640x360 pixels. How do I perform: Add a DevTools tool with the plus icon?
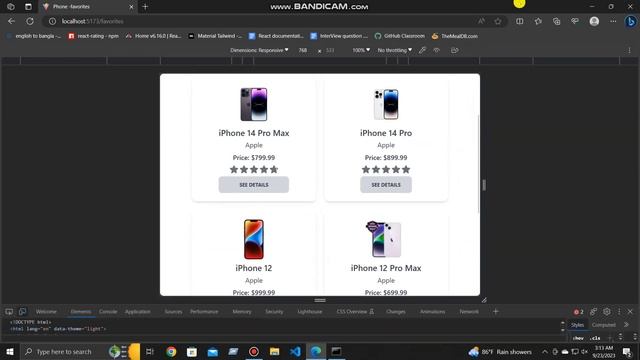496,311
